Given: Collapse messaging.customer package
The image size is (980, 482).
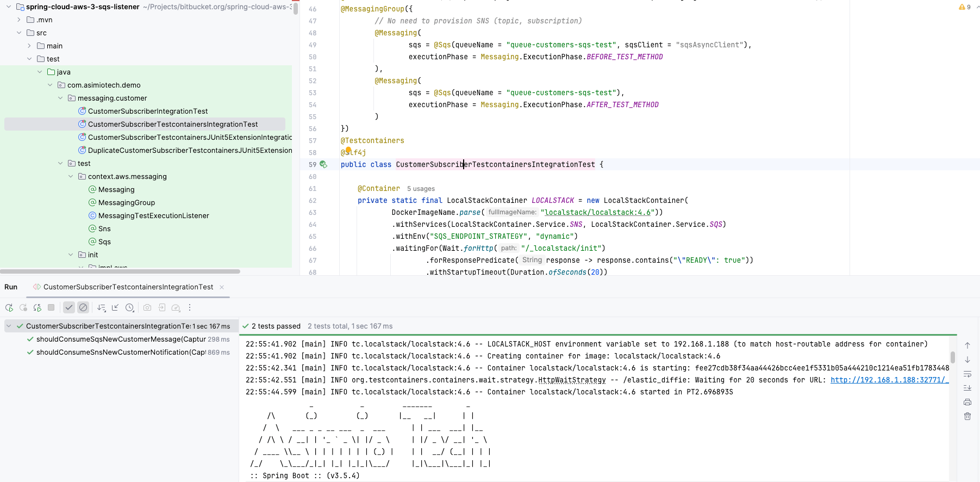Looking at the screenshot, I should 60,98.
